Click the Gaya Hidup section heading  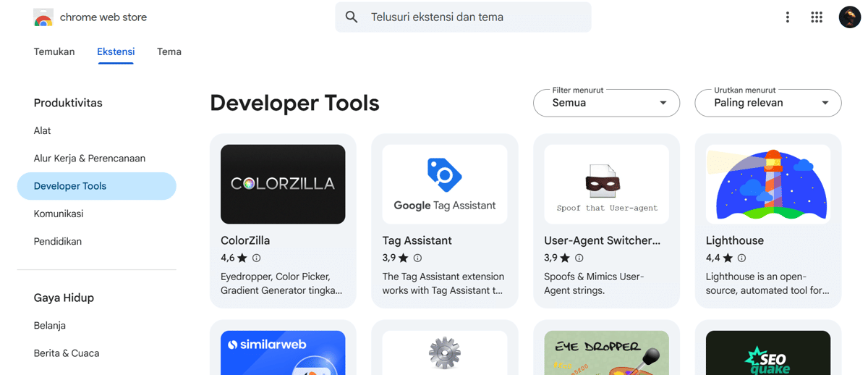[x=64, y=298]
